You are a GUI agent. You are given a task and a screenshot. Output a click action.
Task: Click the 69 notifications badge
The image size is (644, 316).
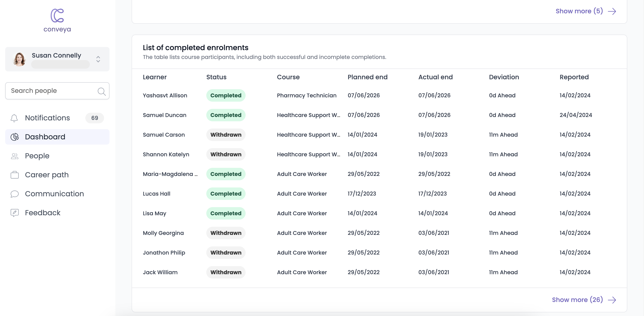[x=95, y=118]
